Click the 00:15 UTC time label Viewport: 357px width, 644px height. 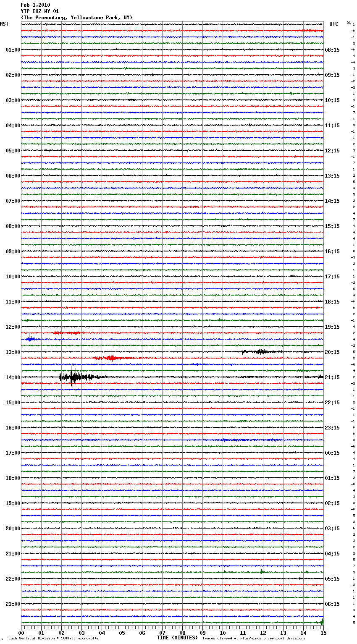coord(332,453)
